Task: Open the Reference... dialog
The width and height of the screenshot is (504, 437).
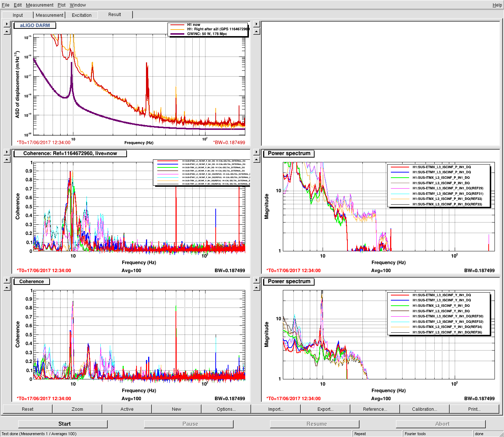Action: pos(375,409)
